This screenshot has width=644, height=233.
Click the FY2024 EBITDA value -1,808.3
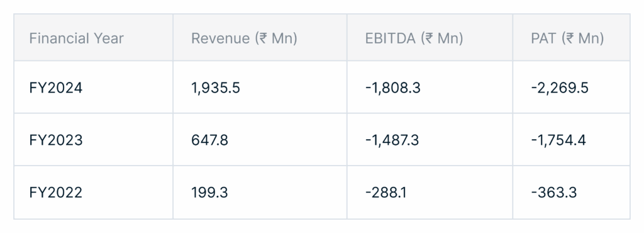click(x=392, y=88)
